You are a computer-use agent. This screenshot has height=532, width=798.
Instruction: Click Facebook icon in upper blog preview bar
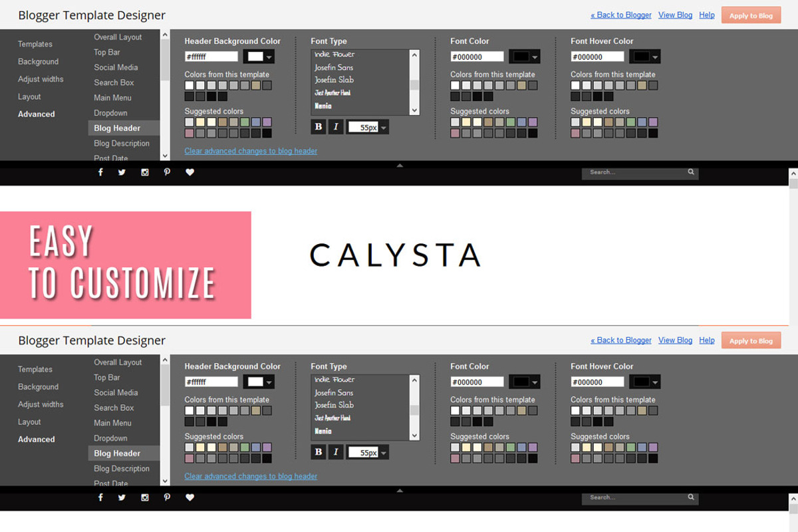[101, 172]
